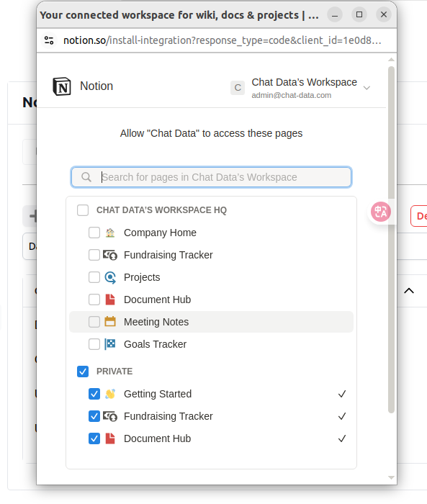Click the CHAT DATA'S WORKSPACE HQ heading

coord(161,210)
